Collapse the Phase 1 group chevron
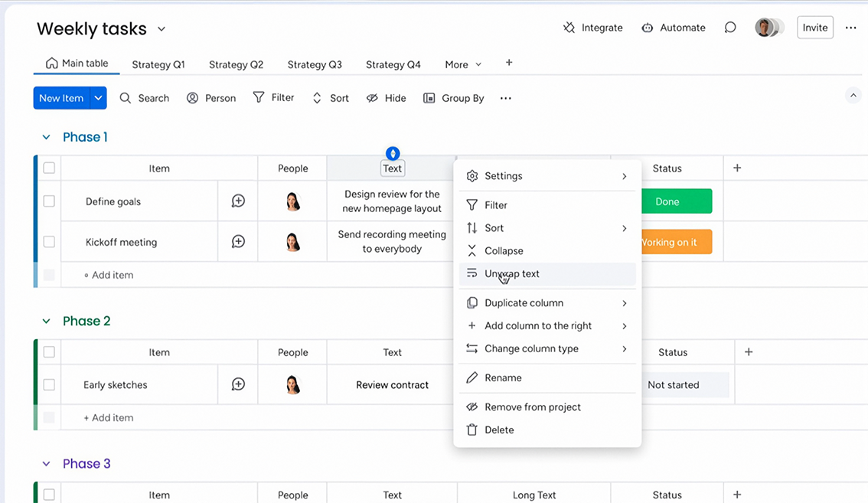The height and width of the screenshot is (503, 868). [x=47, y=137]
